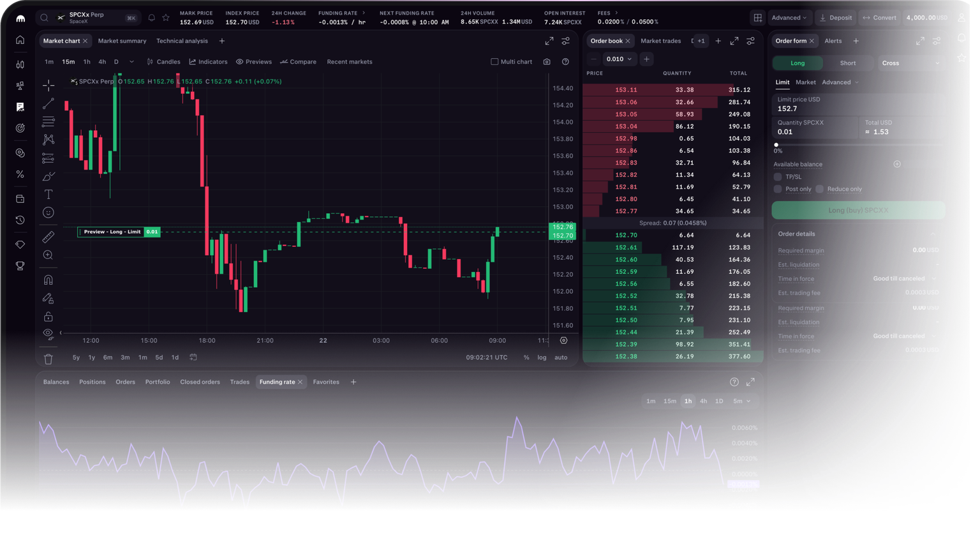Screen dimensions: 980x556
Task: Select the ruler measure tool
Action: click(48, 237)
